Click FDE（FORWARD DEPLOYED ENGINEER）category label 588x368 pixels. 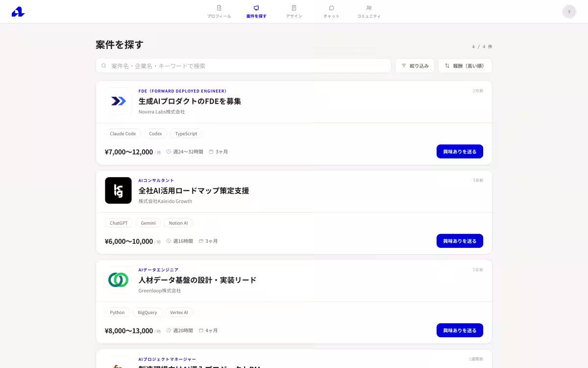click(x=182, y=91)
